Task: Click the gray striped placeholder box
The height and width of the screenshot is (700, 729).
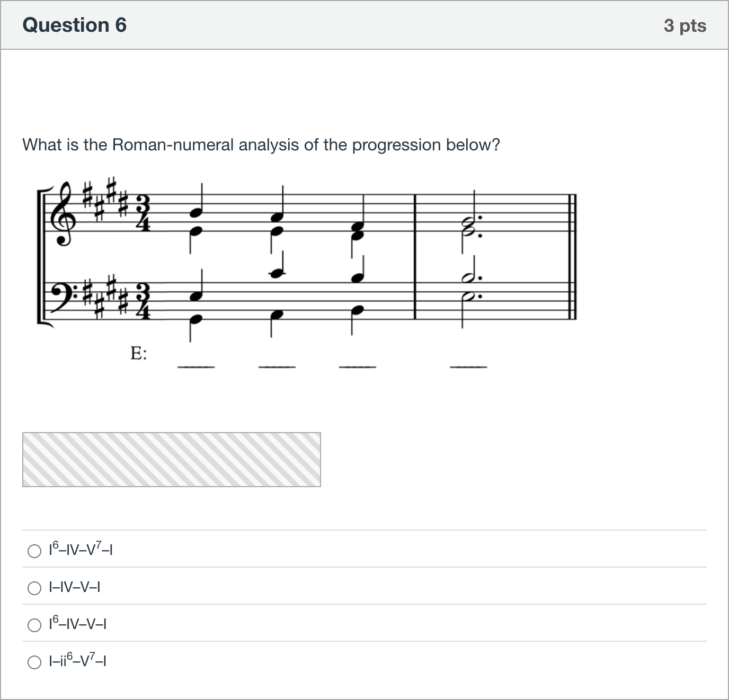Action: (x=172, y=460)
